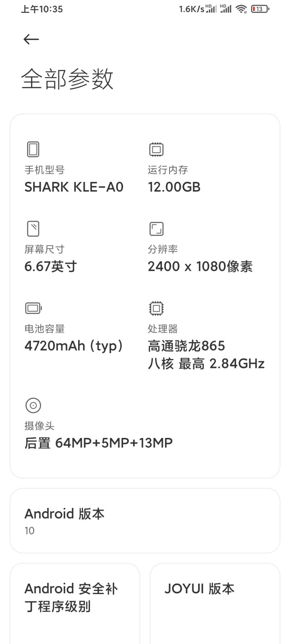Tap the 2400 x 1080像素 resolution text

(200, 266)
